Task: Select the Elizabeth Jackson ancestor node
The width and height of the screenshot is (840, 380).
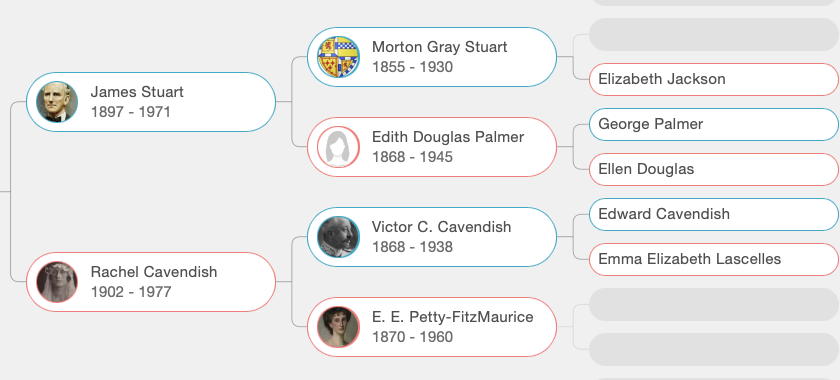Action: pyautogui.click(x=714, y=79)
